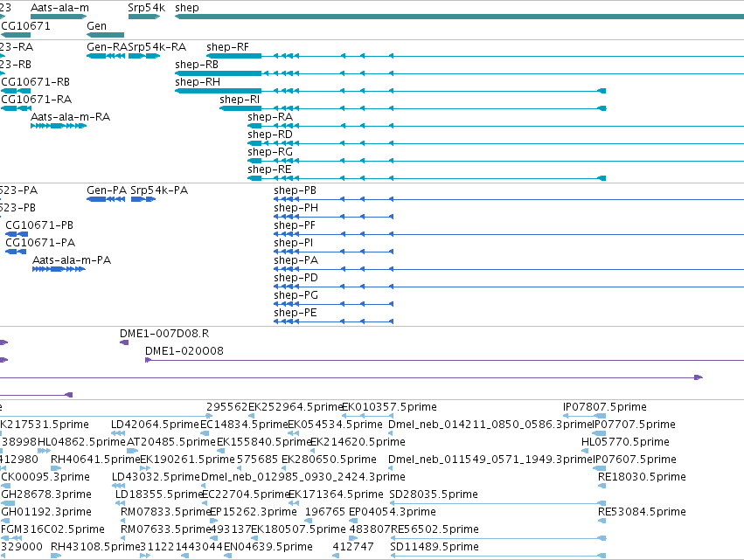
Task: Select the RE18030.5prime EST label
Action: [642, 477]
